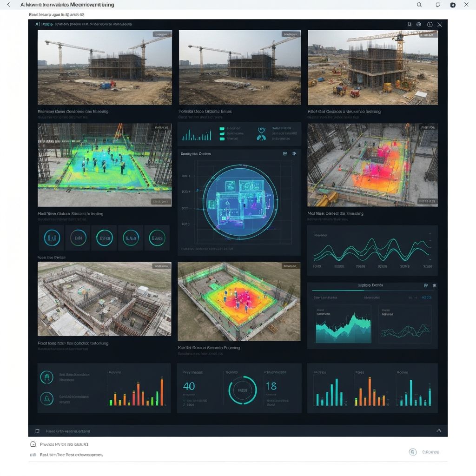Click the search icon in the top bar
The width and height of the screenshot is (476, 476).
[419, 5]
